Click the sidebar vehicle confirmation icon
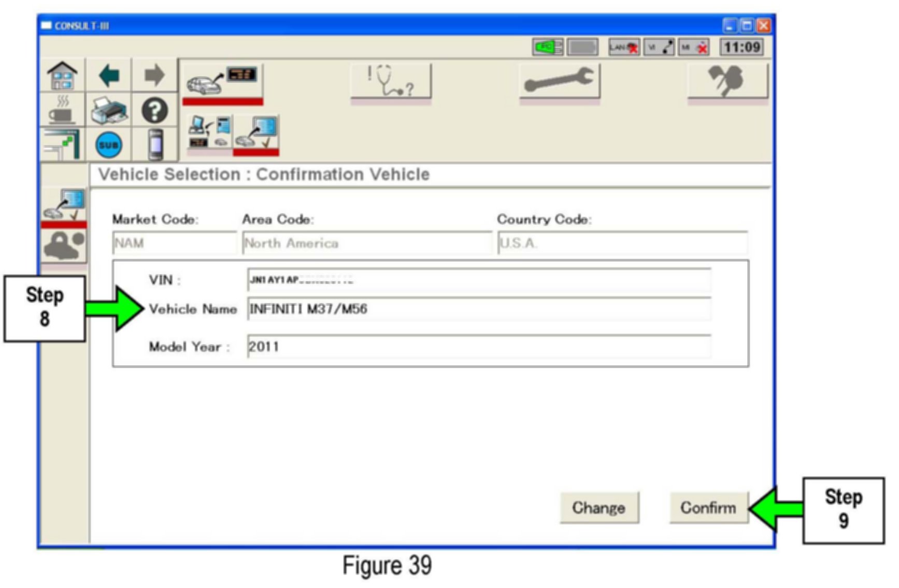This screenshot has height=588, width=899. tap(64, 207)
